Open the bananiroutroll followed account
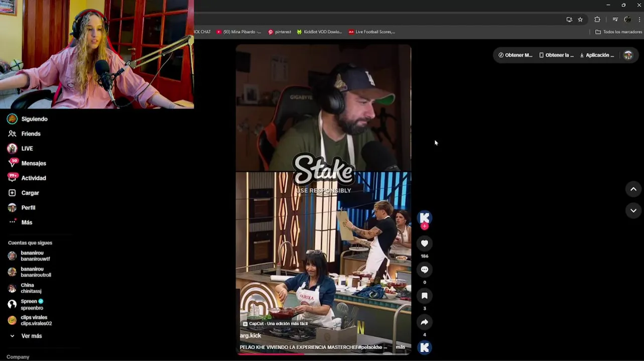 [x=35, y=272]
